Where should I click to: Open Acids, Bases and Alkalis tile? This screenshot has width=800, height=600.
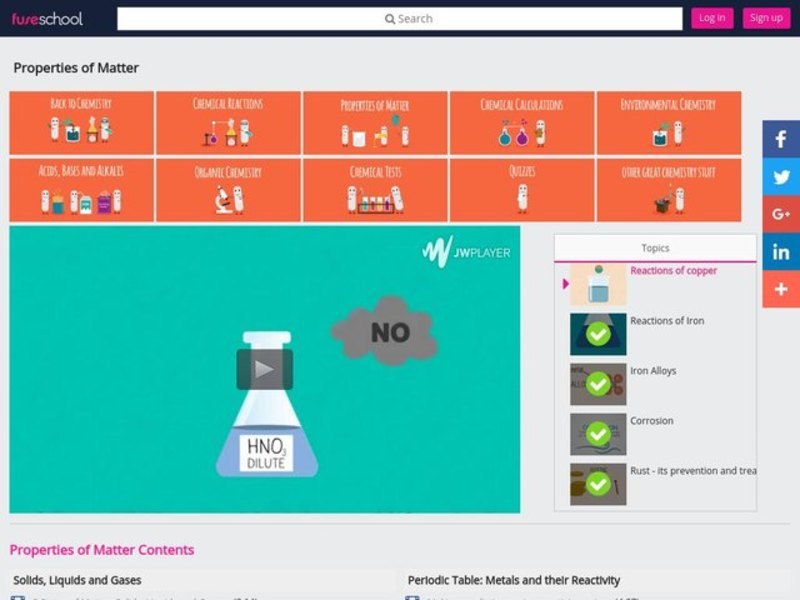coord(81,189)
